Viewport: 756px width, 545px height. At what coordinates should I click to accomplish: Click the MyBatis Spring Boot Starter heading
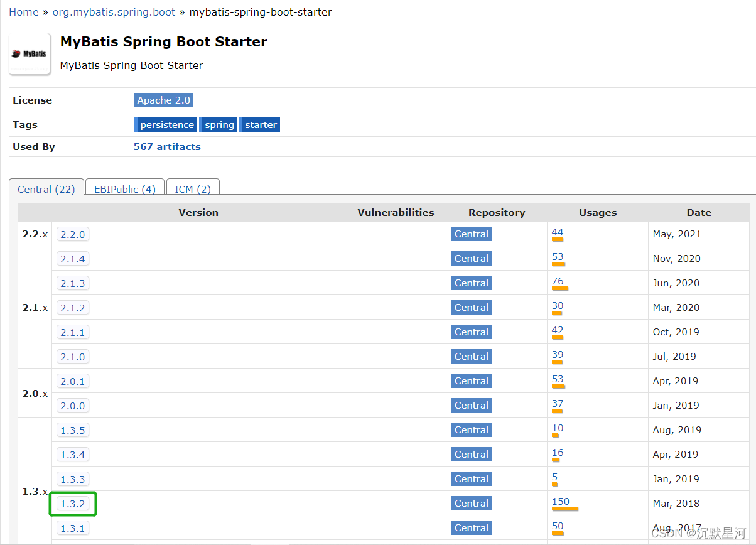pos(163,42)
